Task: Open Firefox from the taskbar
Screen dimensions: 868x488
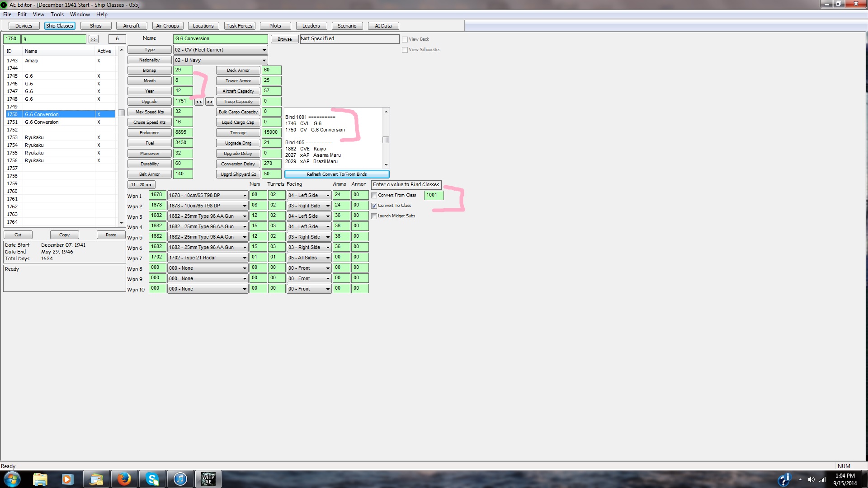Action: click(x=124, y=479)
